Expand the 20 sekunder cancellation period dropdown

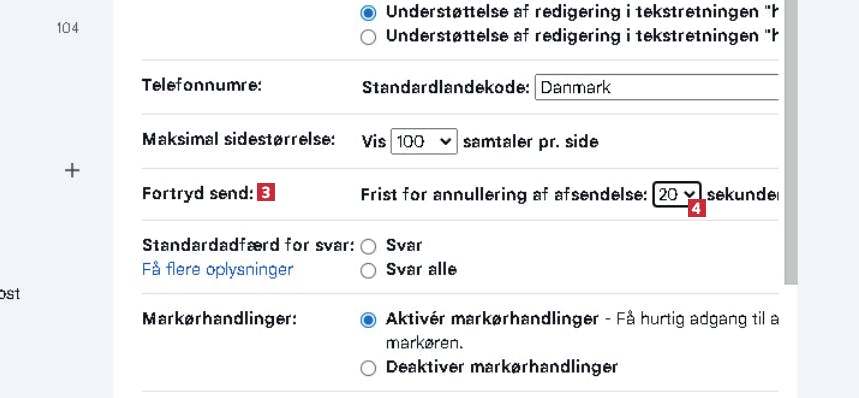point(677,194)
